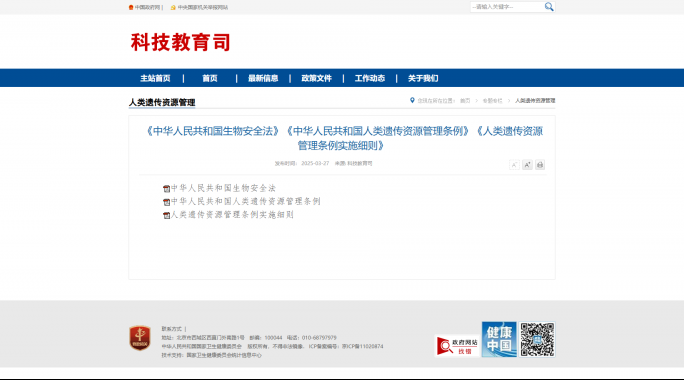Viewport: 684px width, 380px height.
Task: Open 主站首页 in navigation bar
Action: click(155, 79)
